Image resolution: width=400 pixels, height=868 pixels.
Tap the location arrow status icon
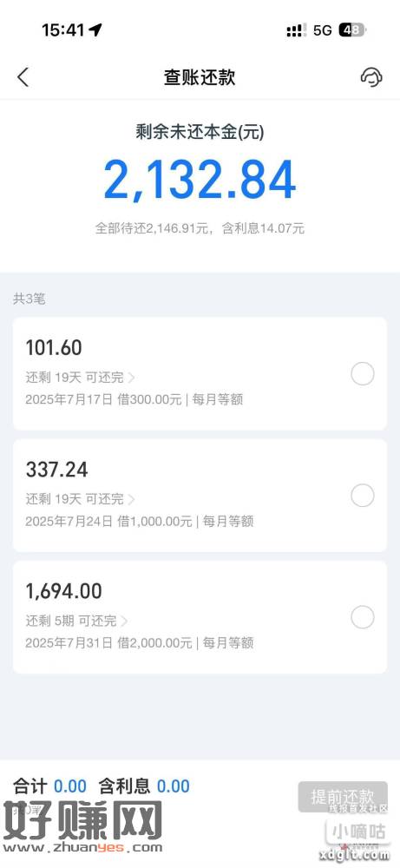[x=95, y=30]
